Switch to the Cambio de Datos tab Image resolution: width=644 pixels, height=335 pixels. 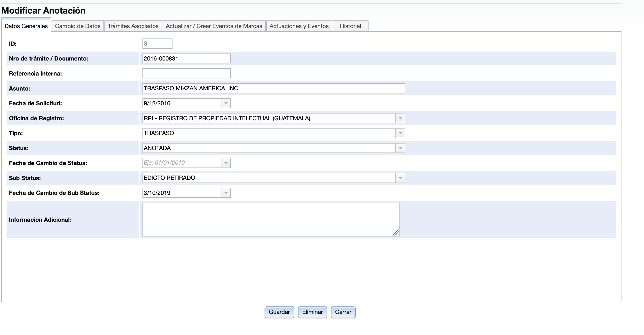click(x=78, y=26)
